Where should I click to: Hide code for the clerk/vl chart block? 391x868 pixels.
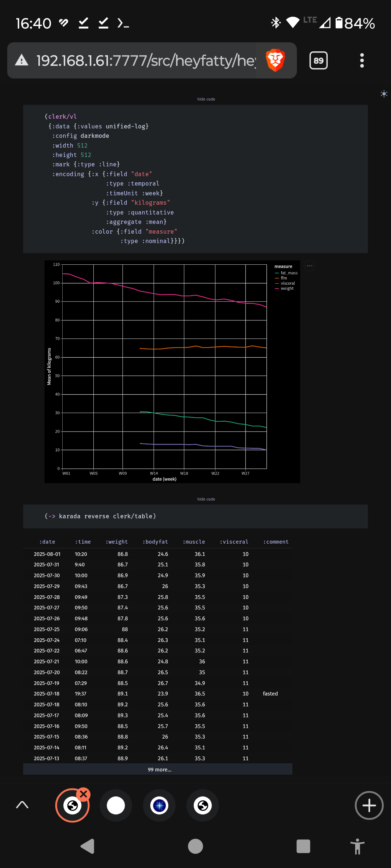click(206, 99)
